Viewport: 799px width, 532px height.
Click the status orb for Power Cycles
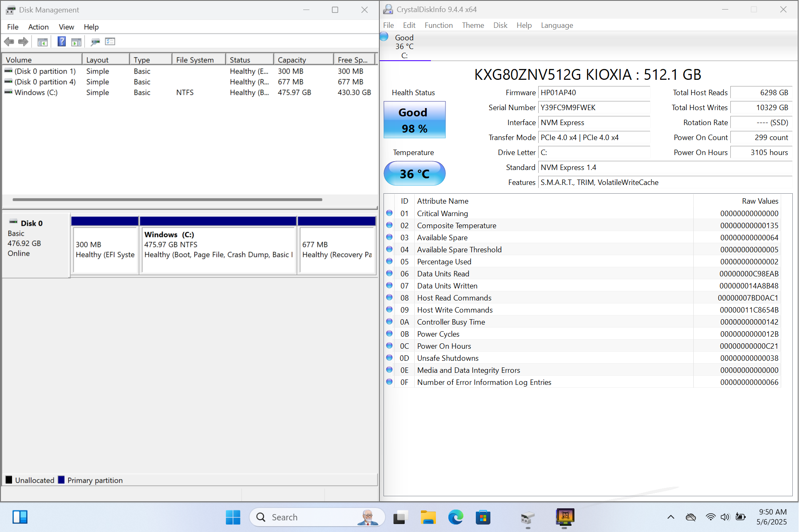[389, 334]
